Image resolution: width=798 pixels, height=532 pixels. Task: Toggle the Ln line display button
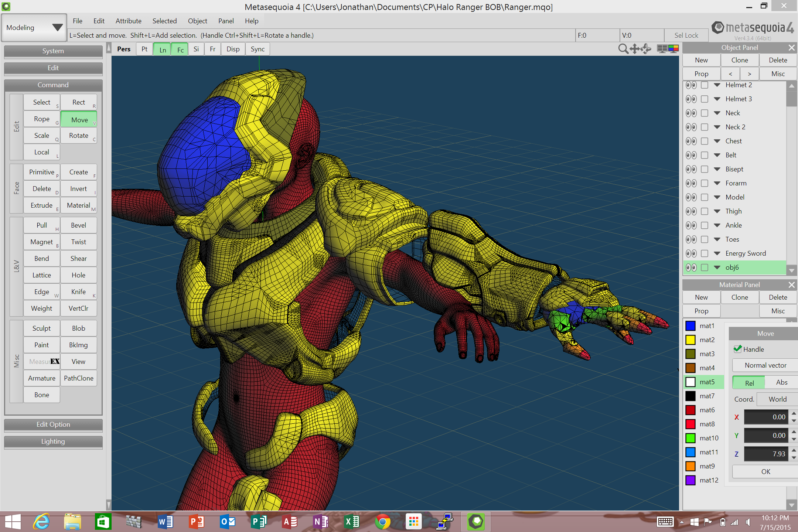[x=163, y=50]
